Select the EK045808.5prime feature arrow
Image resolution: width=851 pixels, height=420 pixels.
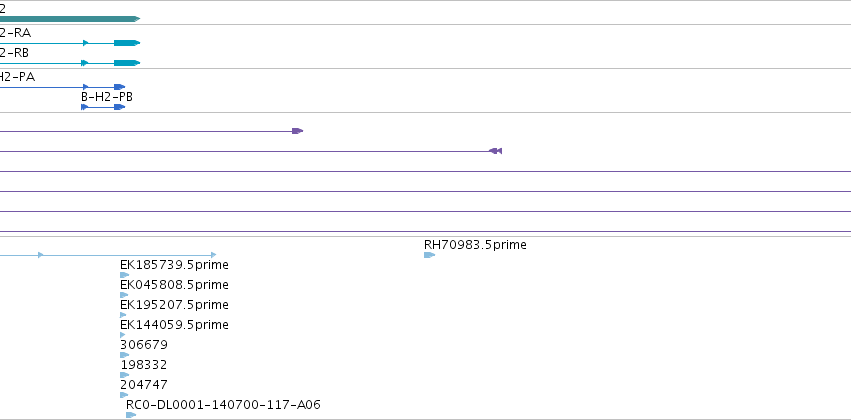coord(124,295)
